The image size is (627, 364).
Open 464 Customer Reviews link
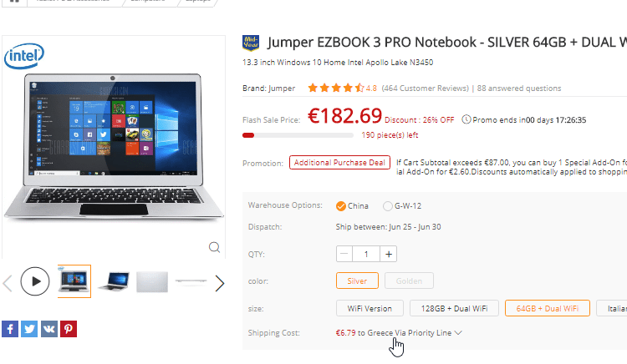pyautogui.click(x=425, y=88)
